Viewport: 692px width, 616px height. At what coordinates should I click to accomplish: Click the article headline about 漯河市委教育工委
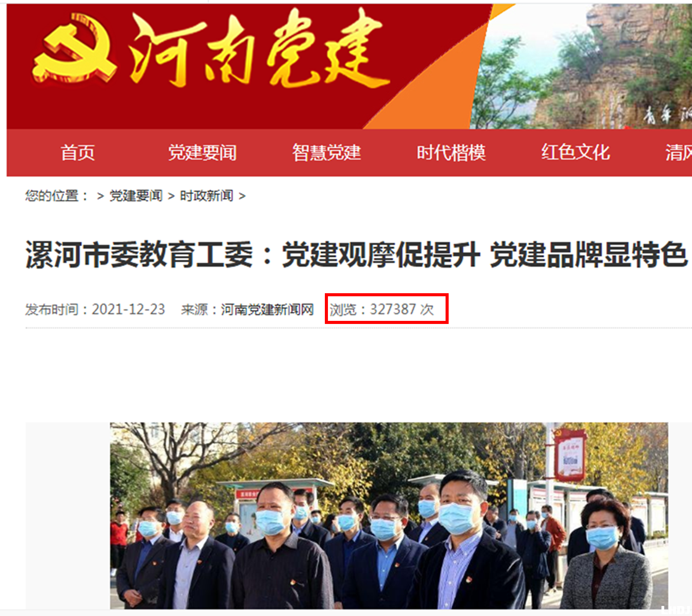(356, 254)
